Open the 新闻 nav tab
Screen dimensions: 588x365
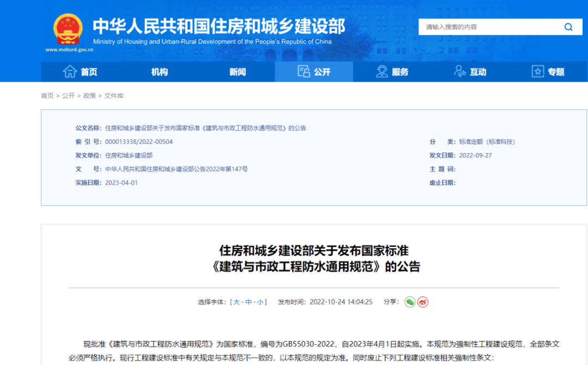coord(237,72)
